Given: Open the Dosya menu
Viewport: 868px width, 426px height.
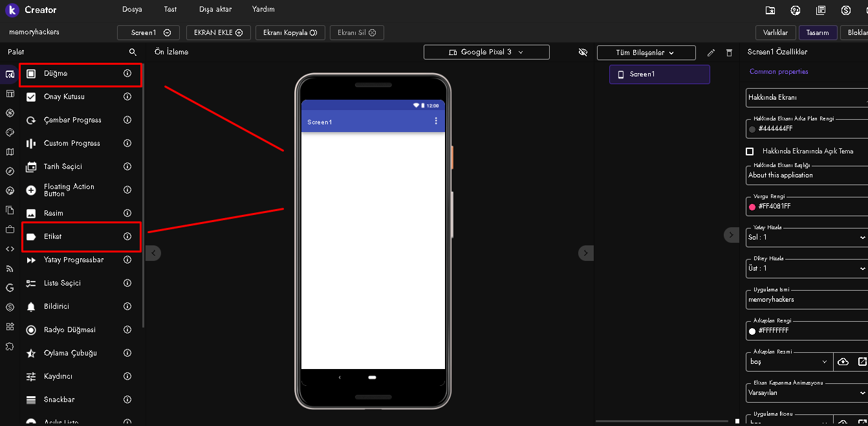Looking at the screenshot, I should pos(132,10).
